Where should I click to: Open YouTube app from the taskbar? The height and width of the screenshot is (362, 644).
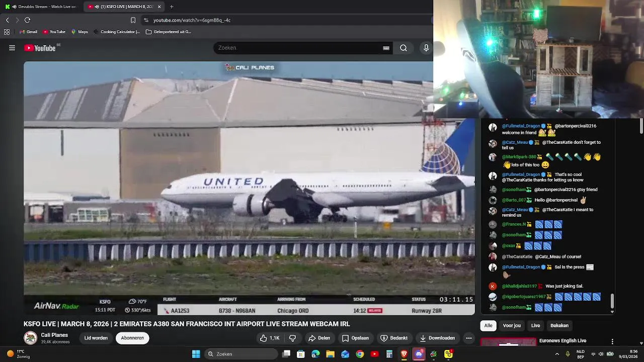pyautogui.click(x=374, y=354)
